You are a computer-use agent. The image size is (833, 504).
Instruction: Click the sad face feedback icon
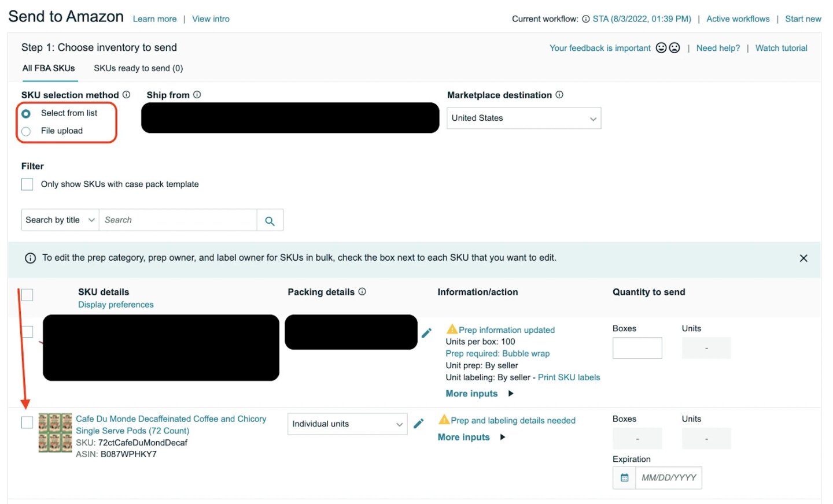click(674, 48)
